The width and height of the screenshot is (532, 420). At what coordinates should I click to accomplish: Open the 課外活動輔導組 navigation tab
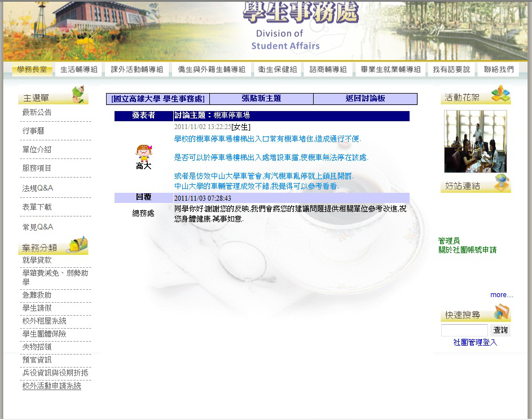click(x=137, y=69)
